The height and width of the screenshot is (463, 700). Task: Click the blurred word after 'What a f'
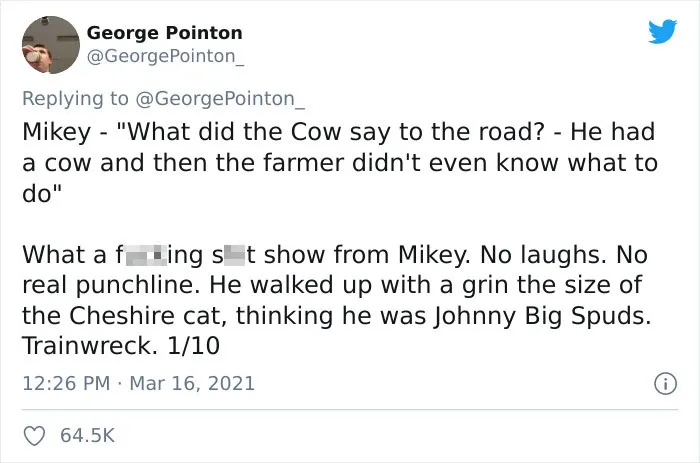(146, 255)
